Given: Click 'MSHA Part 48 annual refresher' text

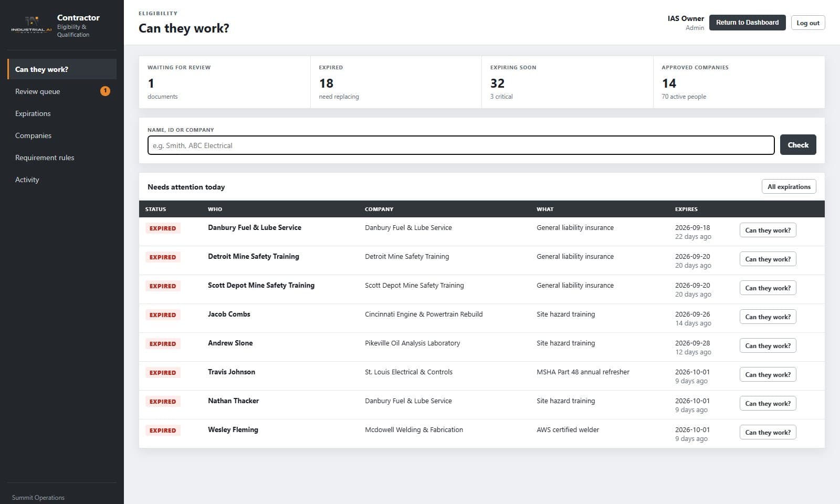Looking at the screenshot, I should click(583, 372).
